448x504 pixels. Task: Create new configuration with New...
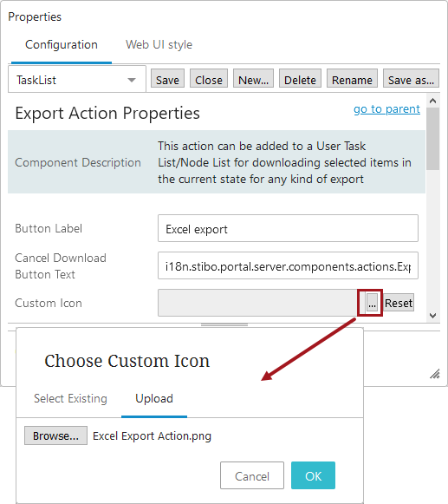253,80
